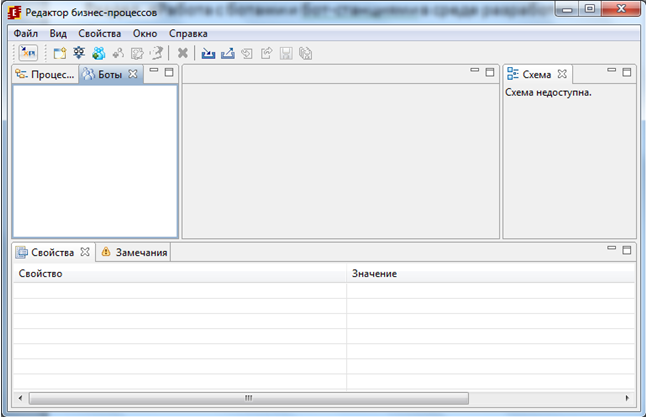Click the new folder icon with star
Viewport: 646px width, 417px height.
coord(59,53)
